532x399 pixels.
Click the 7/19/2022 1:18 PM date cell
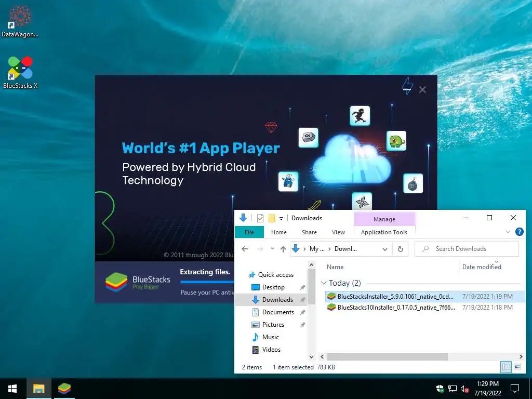(x=487, y=308)
